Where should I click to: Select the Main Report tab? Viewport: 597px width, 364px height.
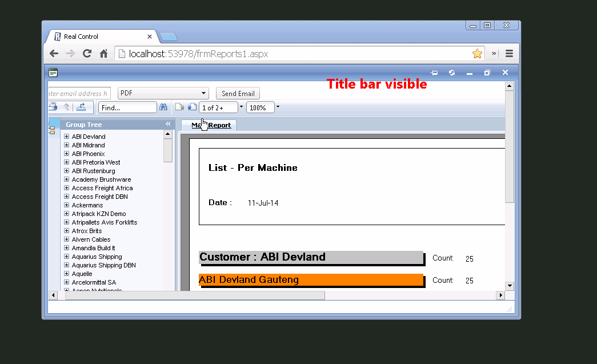coord(211,125)
